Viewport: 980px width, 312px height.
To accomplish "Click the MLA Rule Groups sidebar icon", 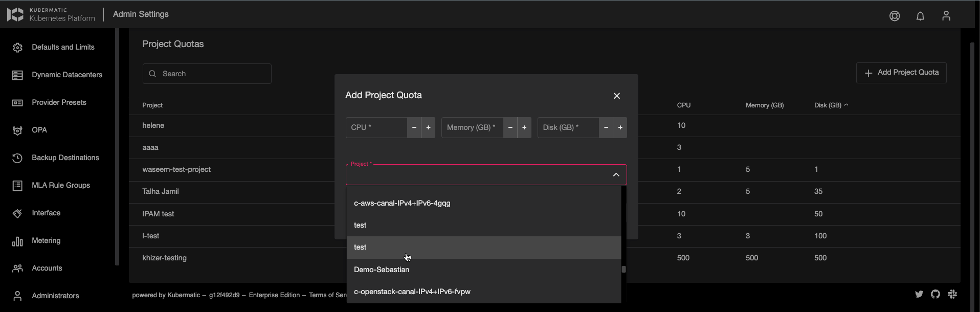I will click(x=17, y=186).
